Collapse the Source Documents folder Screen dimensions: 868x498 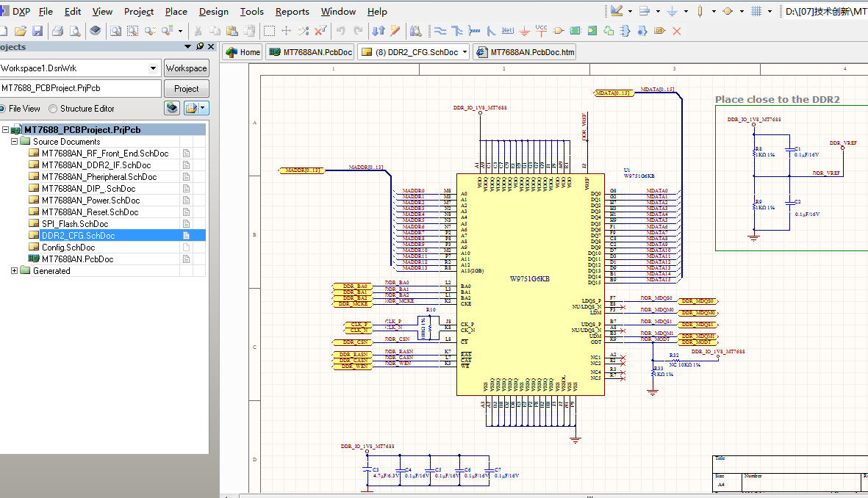pyautogui.click(x=15, y=142)
